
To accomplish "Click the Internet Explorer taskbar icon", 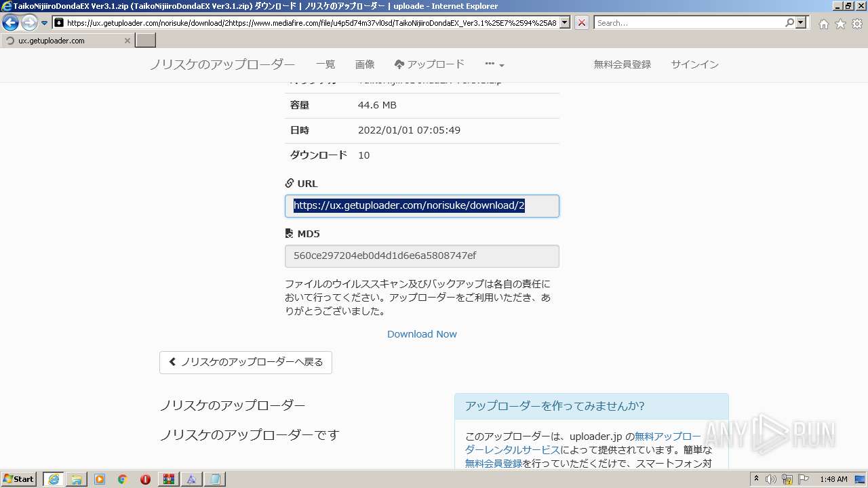I will point(54,479).
